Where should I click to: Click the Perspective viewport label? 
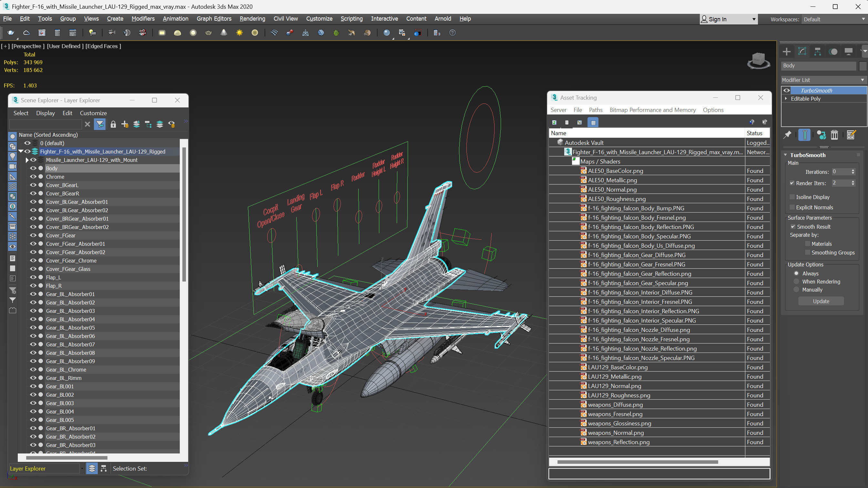coord(28,46)
